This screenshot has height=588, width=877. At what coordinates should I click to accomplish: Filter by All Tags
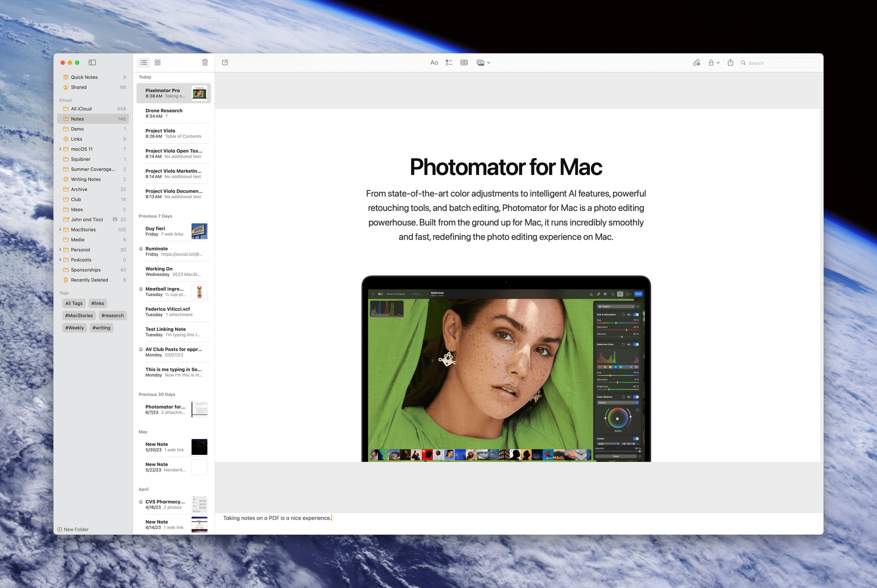click(74, 303)
